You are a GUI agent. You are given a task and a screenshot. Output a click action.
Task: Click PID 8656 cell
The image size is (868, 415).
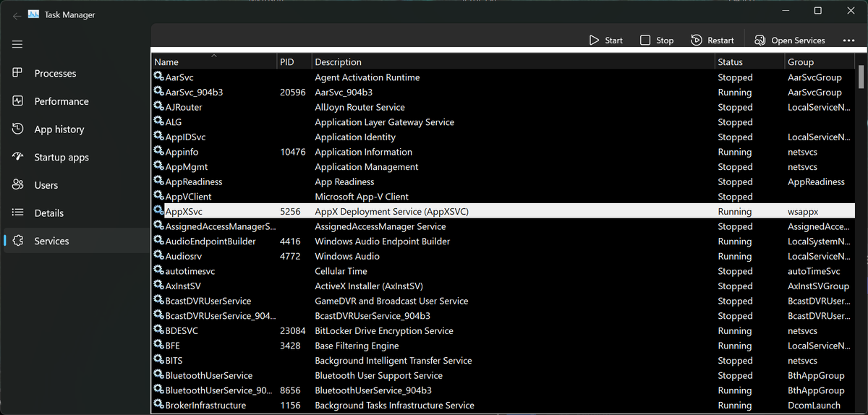point(290,390)
